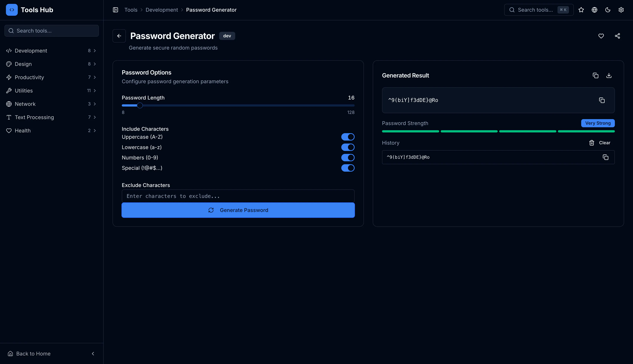
Task: Click the Tools Hub title
Action: (x=37, y=10)
